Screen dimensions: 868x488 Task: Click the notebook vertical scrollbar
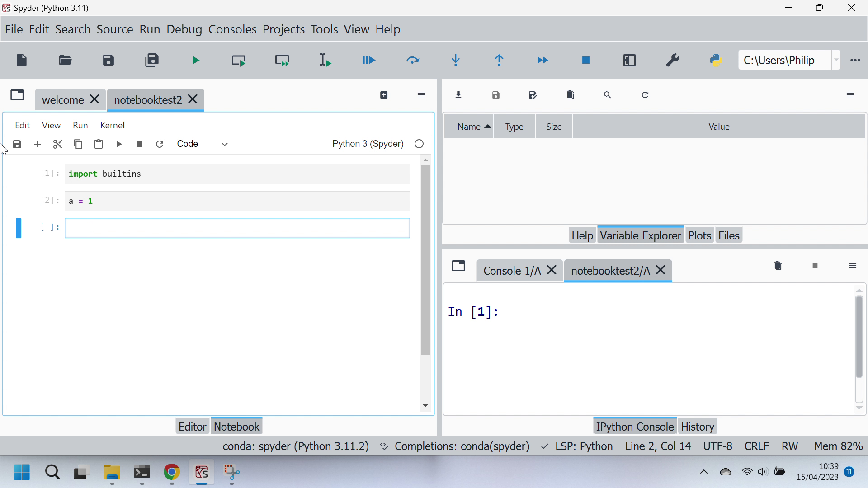(x=425, y=260)
